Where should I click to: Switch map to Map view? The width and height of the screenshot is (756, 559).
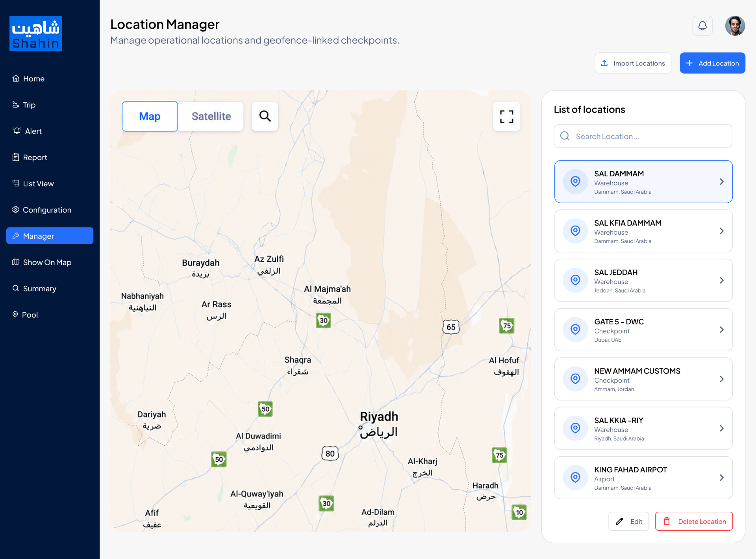[150, 117]
